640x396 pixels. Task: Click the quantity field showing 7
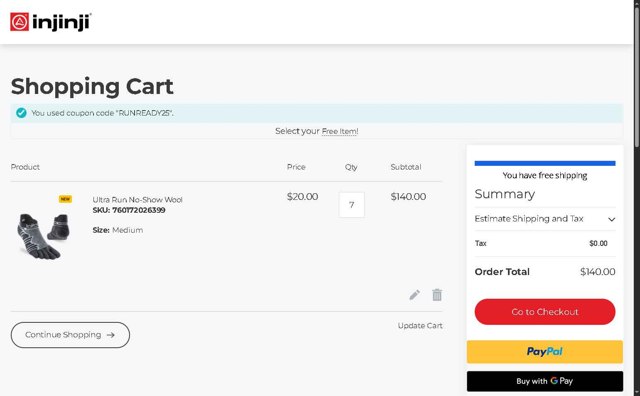[351, 205]
